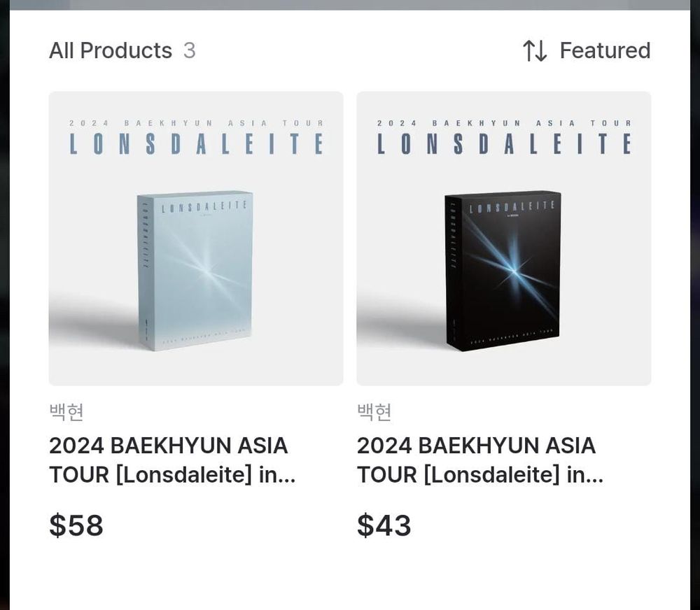Click the right product title 2024 BAEKHYUN ASIA TOUR

click(x=480, y=460)
